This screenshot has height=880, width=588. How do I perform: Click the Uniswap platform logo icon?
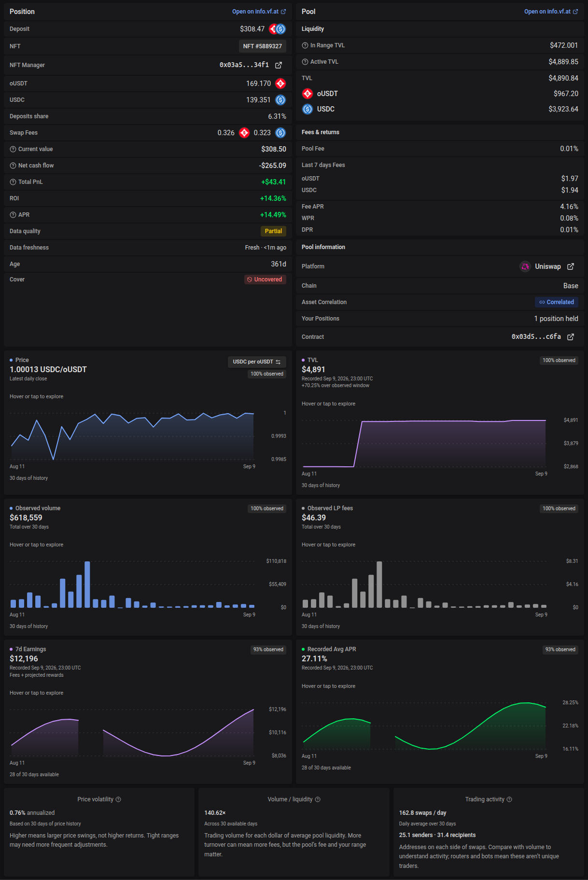525,266
